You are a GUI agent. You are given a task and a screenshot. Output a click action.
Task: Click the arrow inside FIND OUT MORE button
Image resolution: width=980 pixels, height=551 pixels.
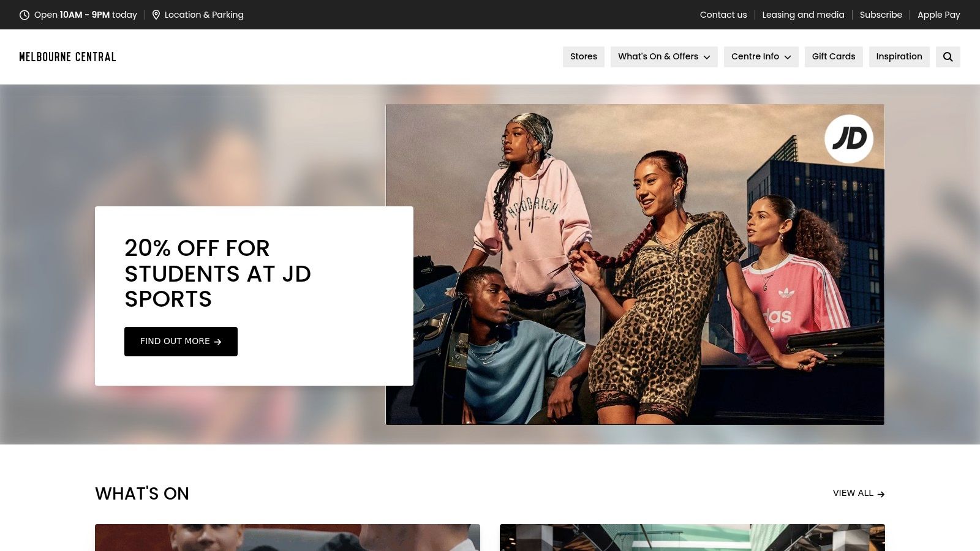point(218,342)
